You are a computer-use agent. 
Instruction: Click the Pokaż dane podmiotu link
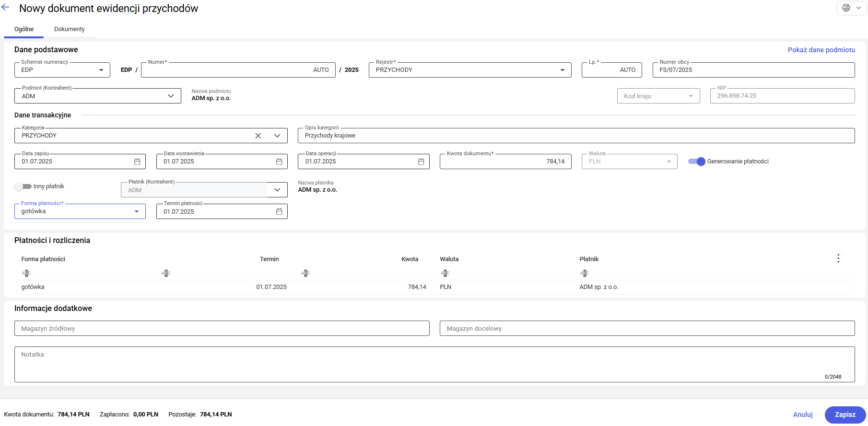point(821,50)
